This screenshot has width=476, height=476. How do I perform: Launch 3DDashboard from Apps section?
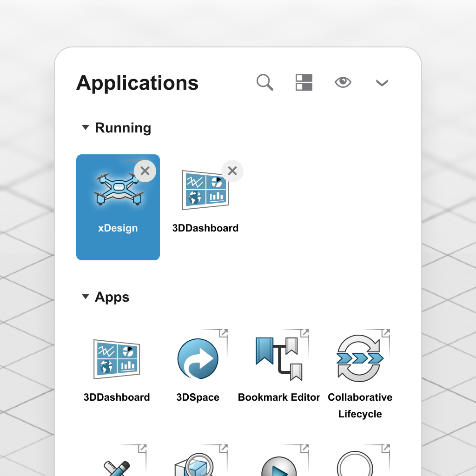pos(117,359)
